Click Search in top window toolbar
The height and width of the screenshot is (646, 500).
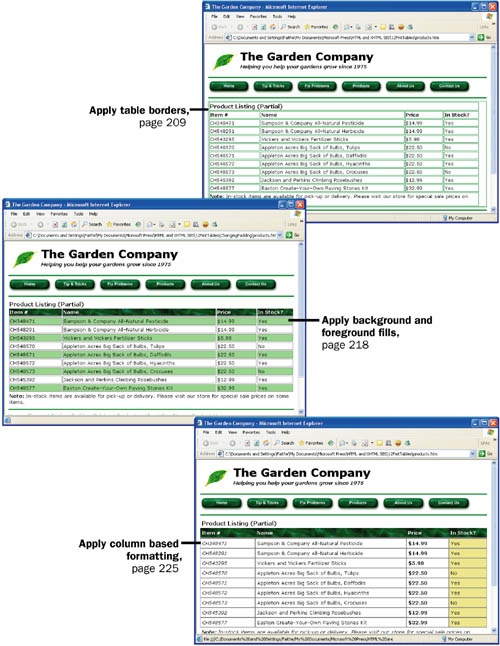[x=290, y=27]
